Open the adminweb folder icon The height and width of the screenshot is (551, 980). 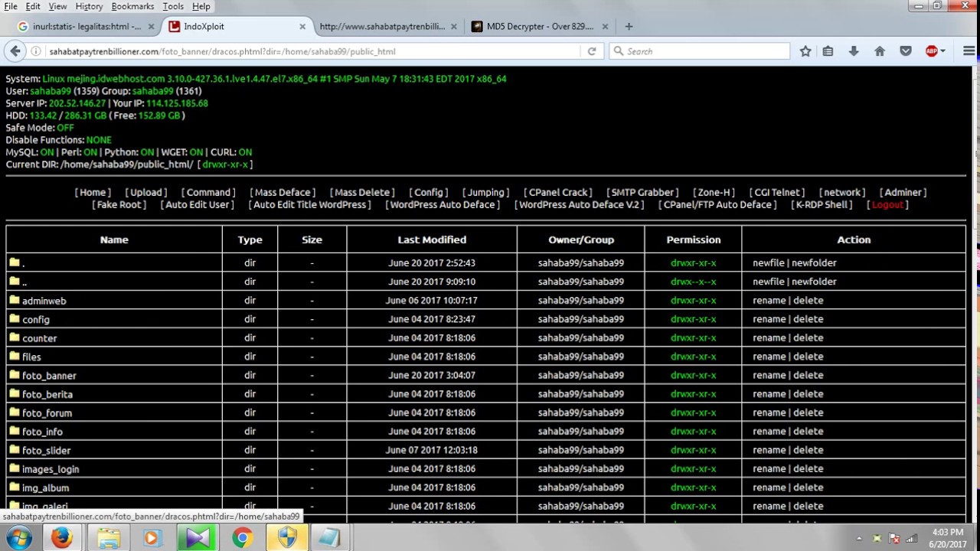pyautogui.click(x=14, y=300)
